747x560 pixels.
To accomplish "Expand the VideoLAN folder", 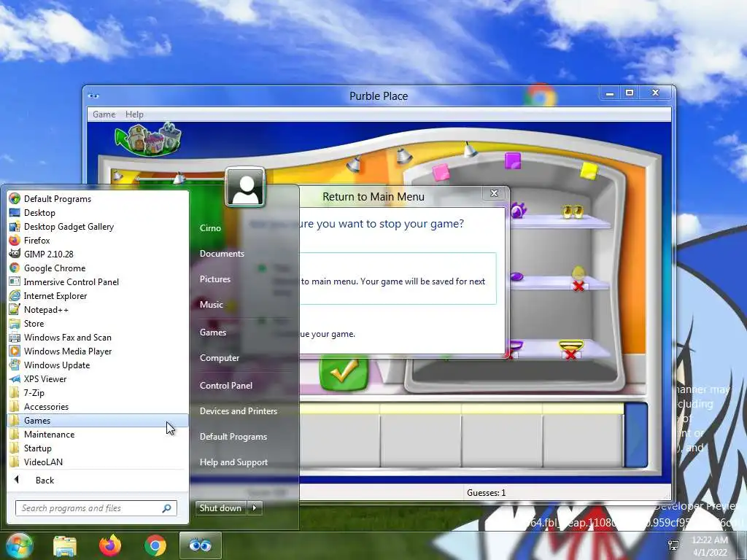I will click(98, 462).
